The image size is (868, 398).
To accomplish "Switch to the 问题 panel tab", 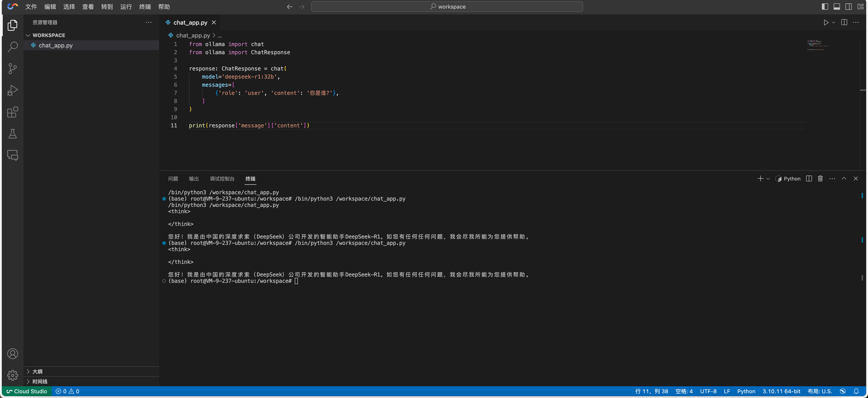I will [173, 179].
